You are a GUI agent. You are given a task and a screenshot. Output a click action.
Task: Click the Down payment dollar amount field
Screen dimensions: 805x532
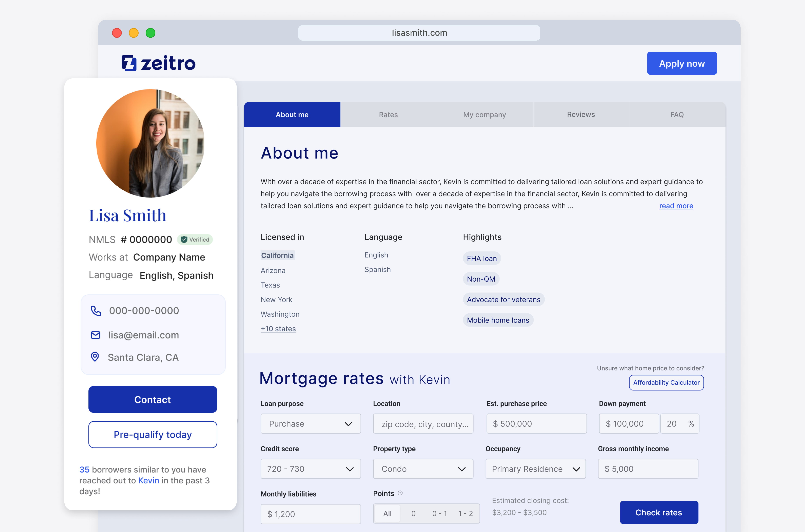(x=629, y=424)
